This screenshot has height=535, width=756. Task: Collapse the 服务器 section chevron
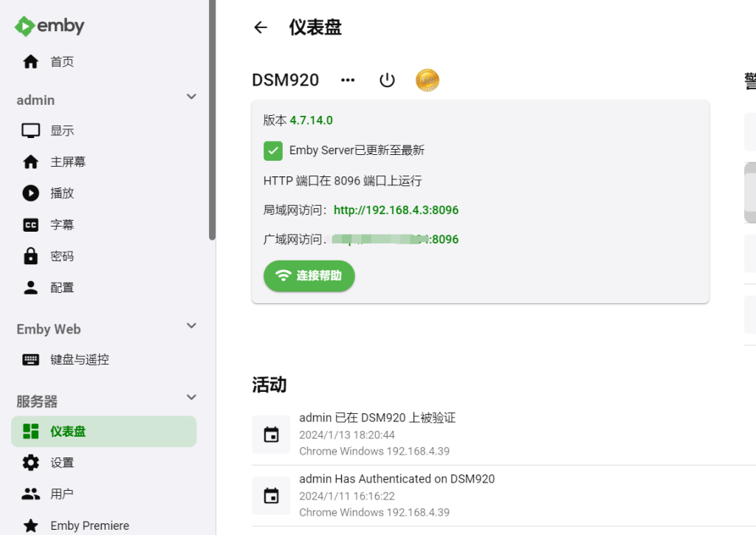click(x=191, y=397)
